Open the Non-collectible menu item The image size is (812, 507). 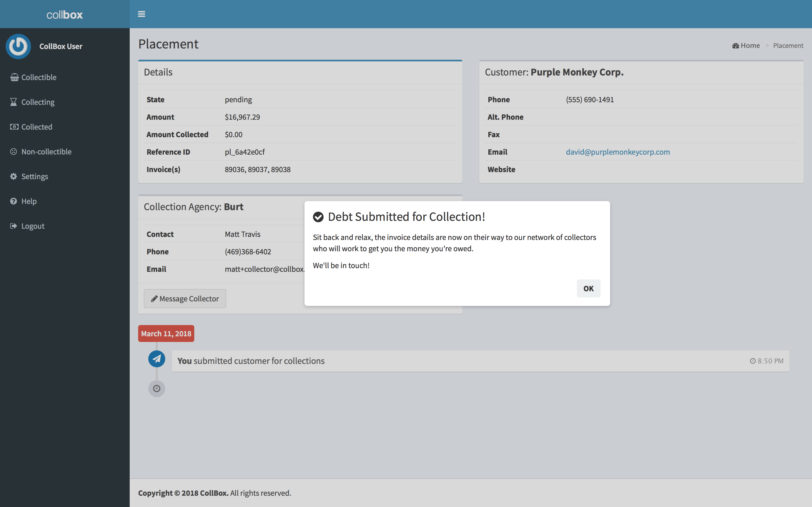tap(46, 152)
